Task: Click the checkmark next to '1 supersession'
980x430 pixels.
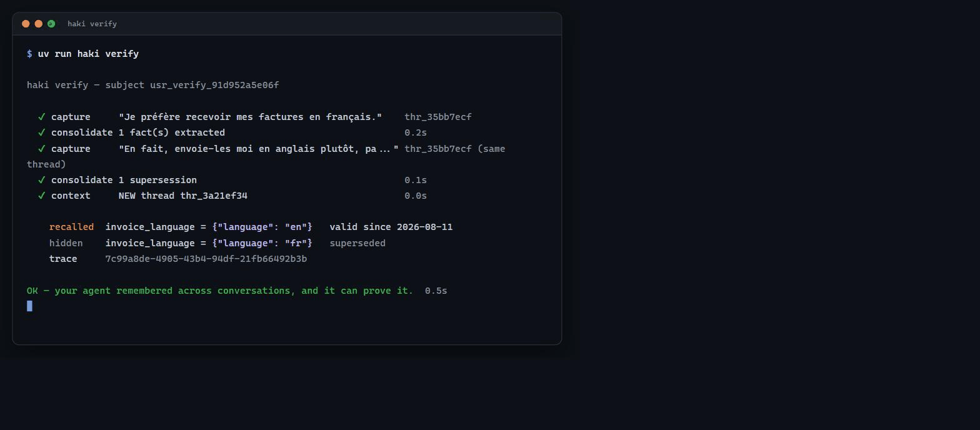Action: [x=42, y=180]
